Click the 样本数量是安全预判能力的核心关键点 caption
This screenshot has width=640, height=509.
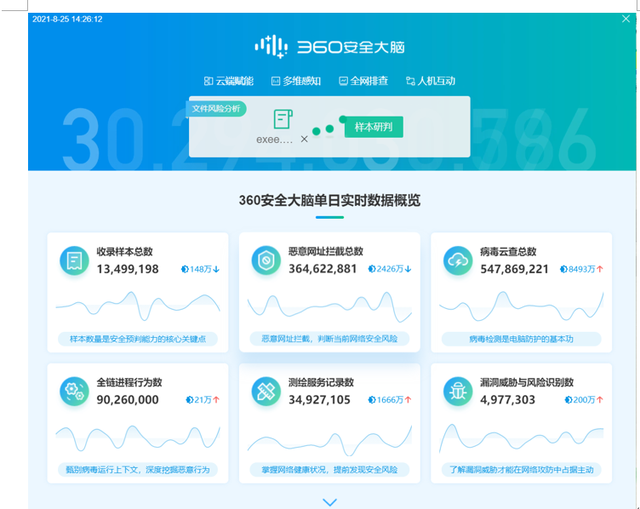(138, 339)
